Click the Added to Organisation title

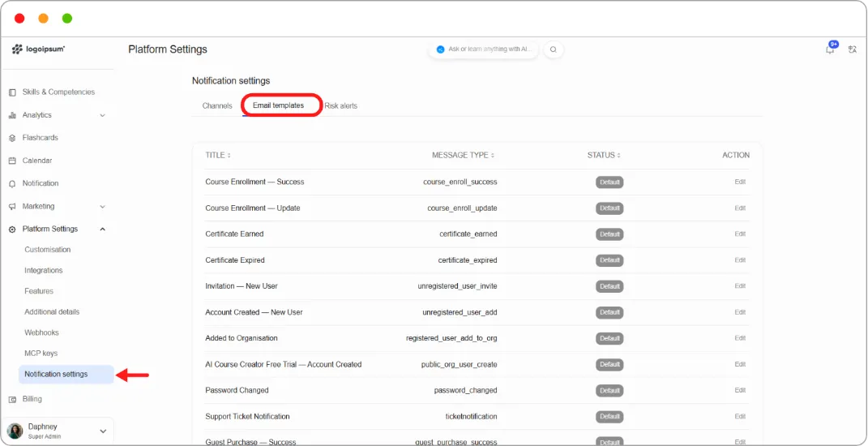click(242, 338)
